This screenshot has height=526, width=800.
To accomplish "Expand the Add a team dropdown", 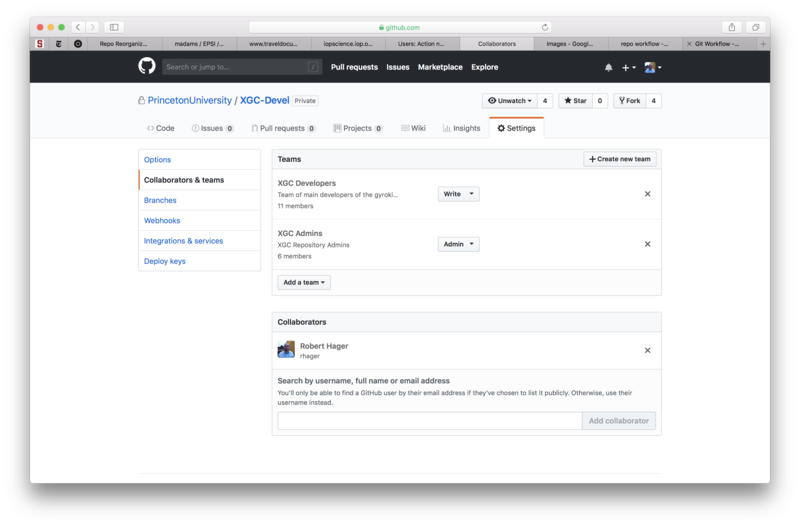I will pyautogui.click(x=304, y=282).
